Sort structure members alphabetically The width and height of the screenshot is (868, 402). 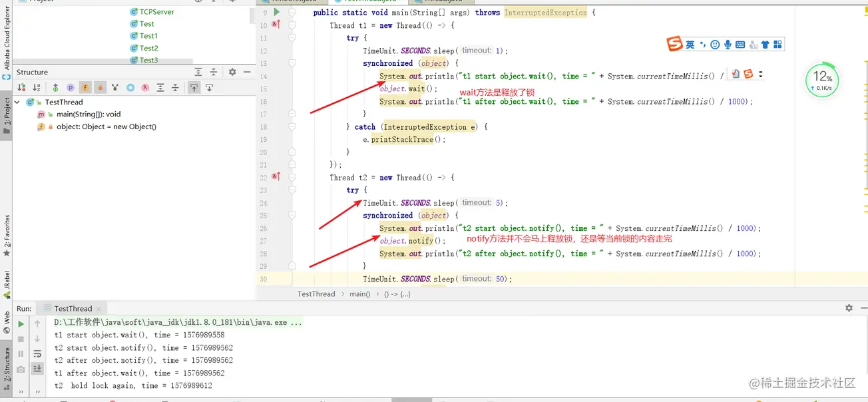pos(37,87)
